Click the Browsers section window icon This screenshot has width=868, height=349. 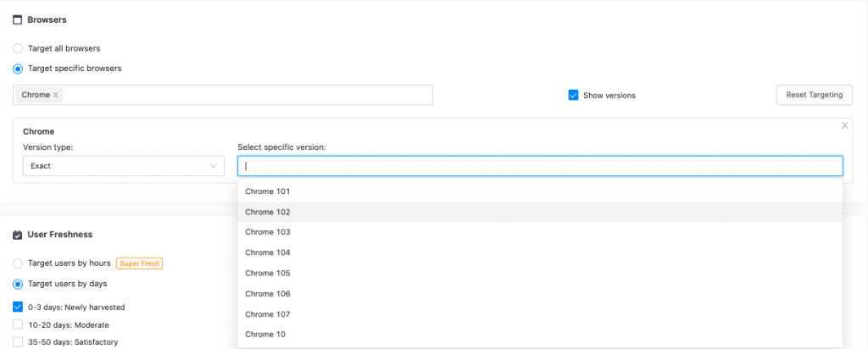click(17, 19)
